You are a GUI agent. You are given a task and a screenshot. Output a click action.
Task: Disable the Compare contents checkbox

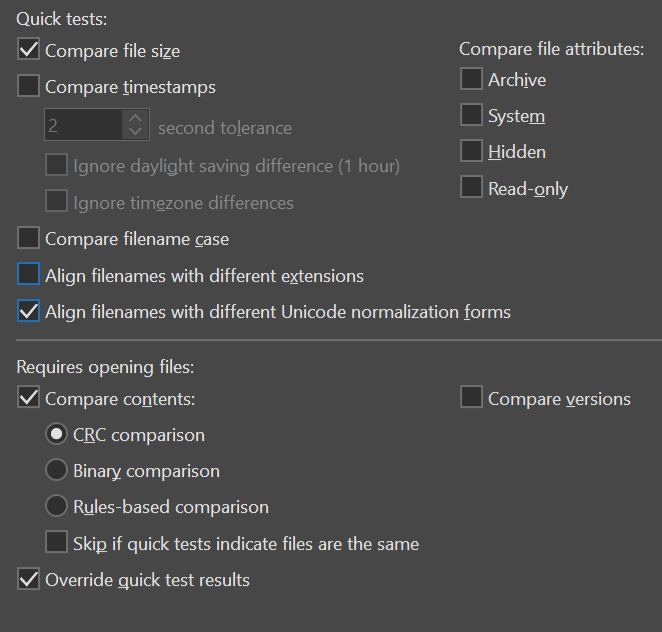(x=29, y=398)
